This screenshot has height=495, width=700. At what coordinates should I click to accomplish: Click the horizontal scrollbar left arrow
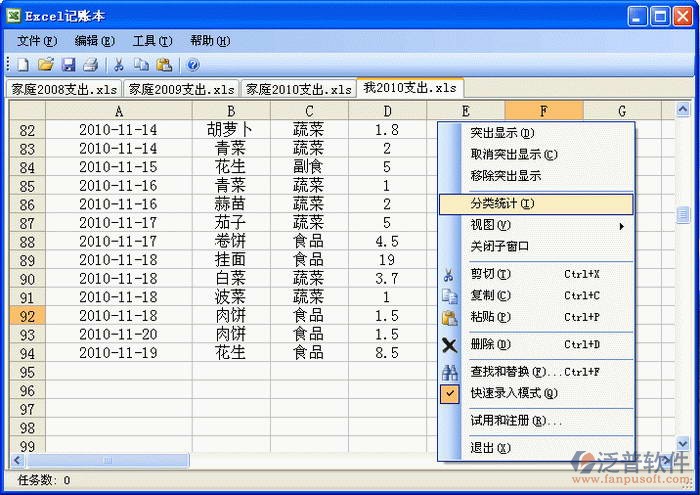click(x=17, y=460)
